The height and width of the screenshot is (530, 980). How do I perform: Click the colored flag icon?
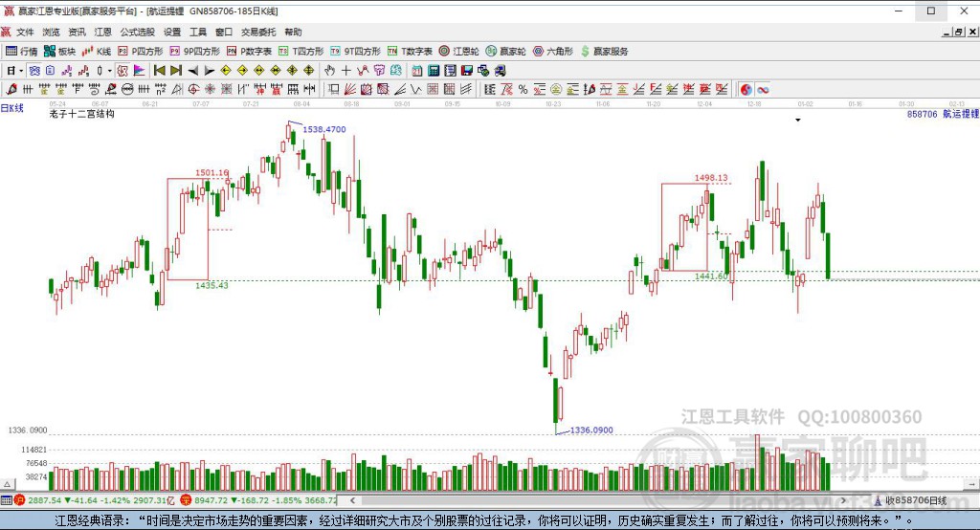(x=139, y=71)
